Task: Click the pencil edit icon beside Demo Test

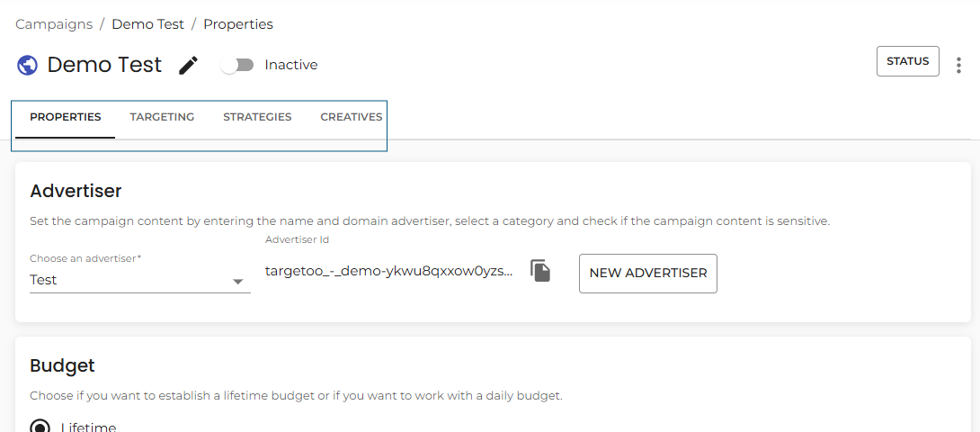Action: [188, 65]
